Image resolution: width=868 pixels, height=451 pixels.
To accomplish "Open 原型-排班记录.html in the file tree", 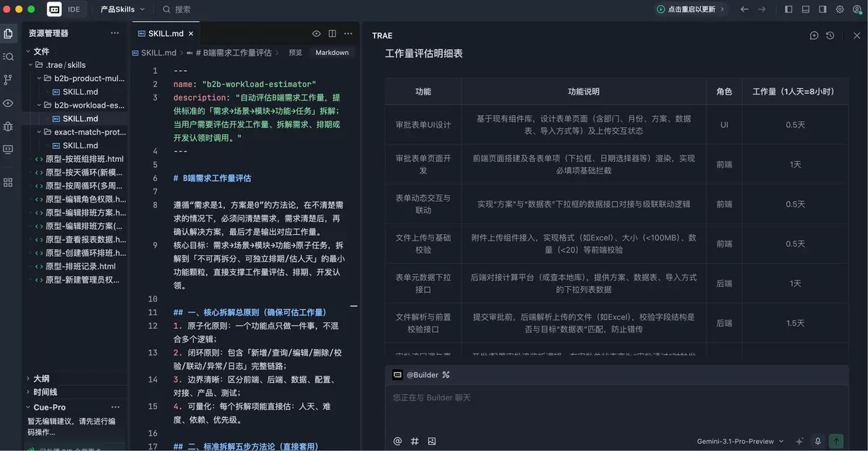I will [x=80, y=266].
